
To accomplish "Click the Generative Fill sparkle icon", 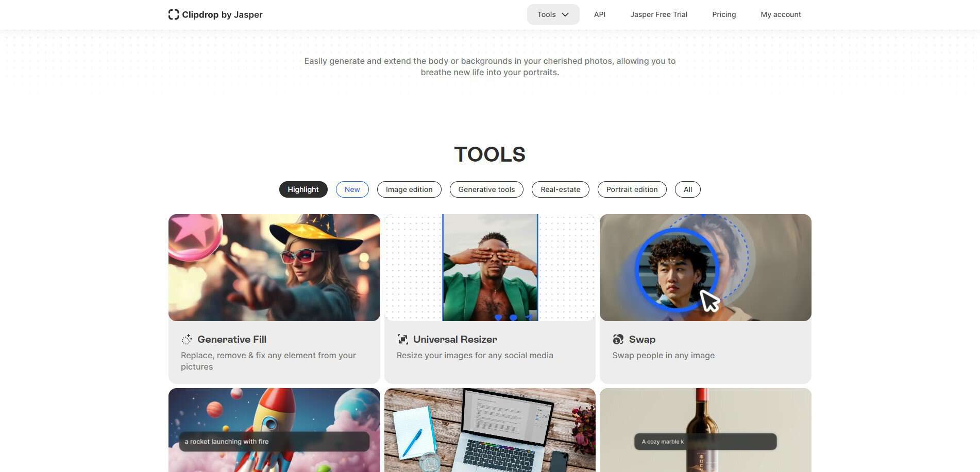I will tap(187, 339).
